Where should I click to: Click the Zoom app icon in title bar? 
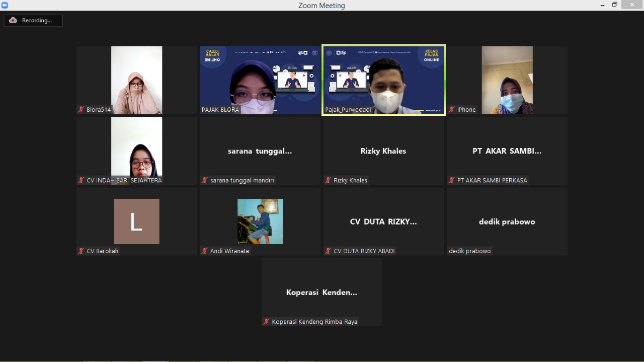coord(5,5)
